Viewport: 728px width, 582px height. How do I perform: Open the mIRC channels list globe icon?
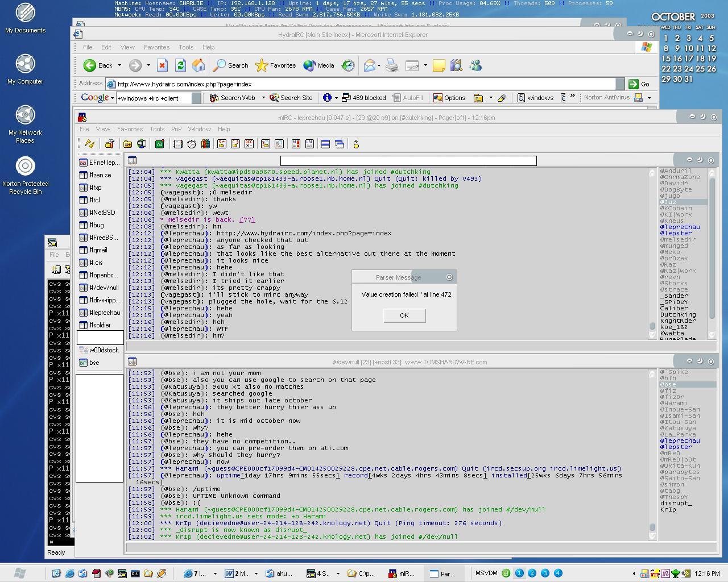tap(142, 144)
